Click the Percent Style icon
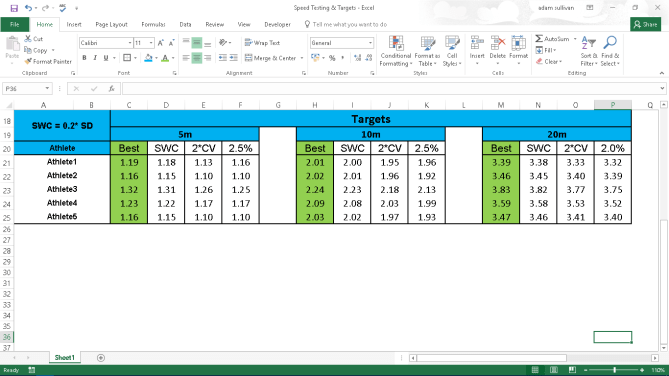 [x=332, y=58]
